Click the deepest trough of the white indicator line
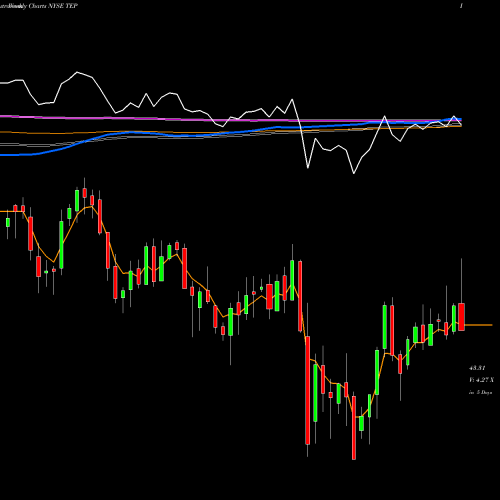 click(354, 173)
